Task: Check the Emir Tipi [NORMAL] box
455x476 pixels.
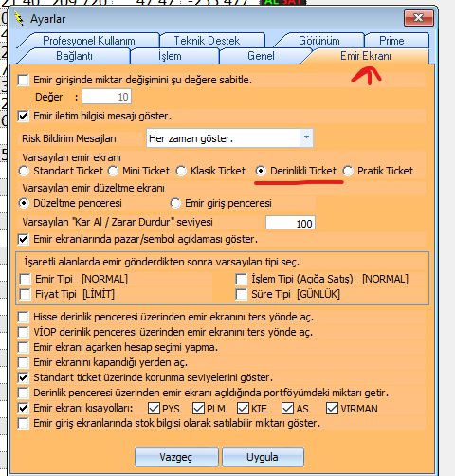Action: tap(25, 279)
